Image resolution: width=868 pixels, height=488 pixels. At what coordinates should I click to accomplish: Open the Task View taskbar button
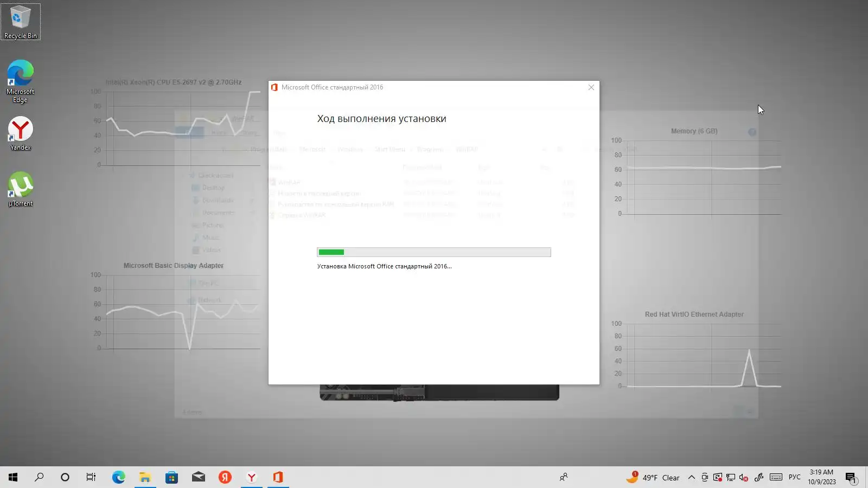[x=91, y=477]
